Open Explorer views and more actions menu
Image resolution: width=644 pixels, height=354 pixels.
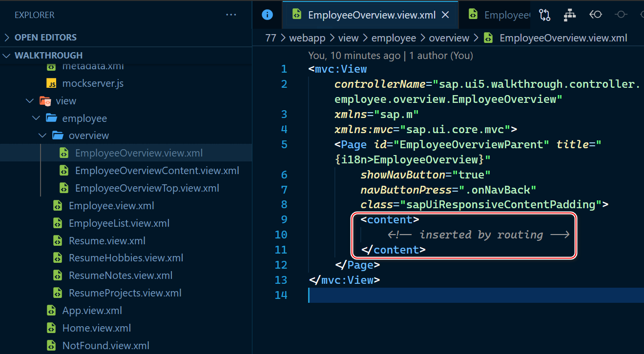231,15
